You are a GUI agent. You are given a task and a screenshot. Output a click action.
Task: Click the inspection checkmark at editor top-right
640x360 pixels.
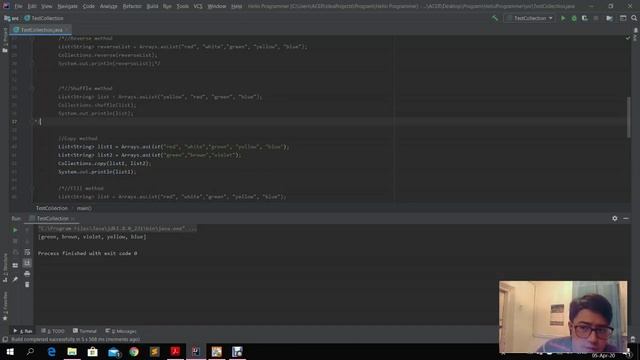tap(628, 38)
